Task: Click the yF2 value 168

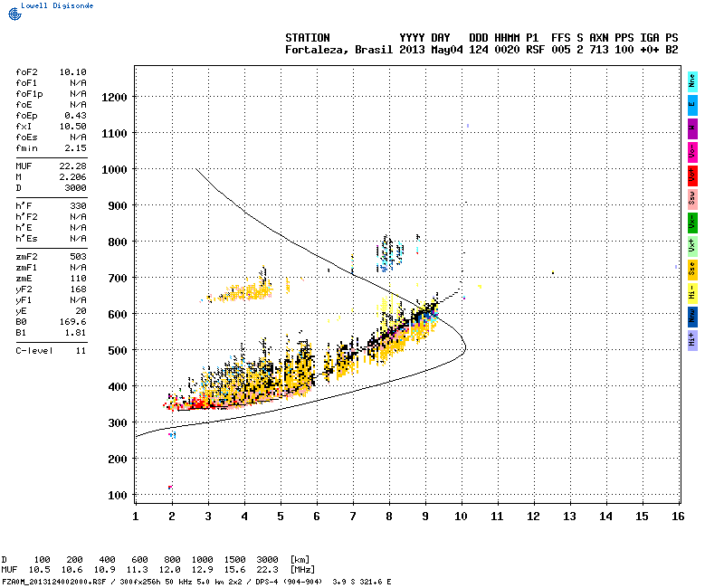Action: tap(78, 289)
